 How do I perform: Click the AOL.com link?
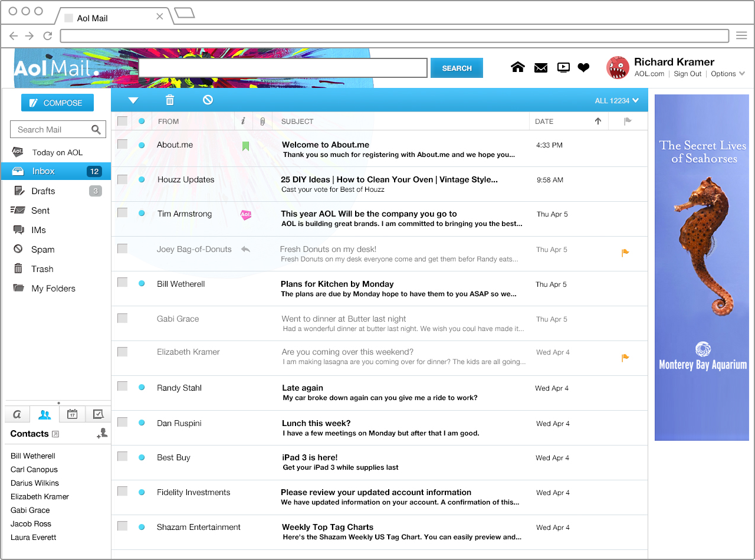(649, 74)
